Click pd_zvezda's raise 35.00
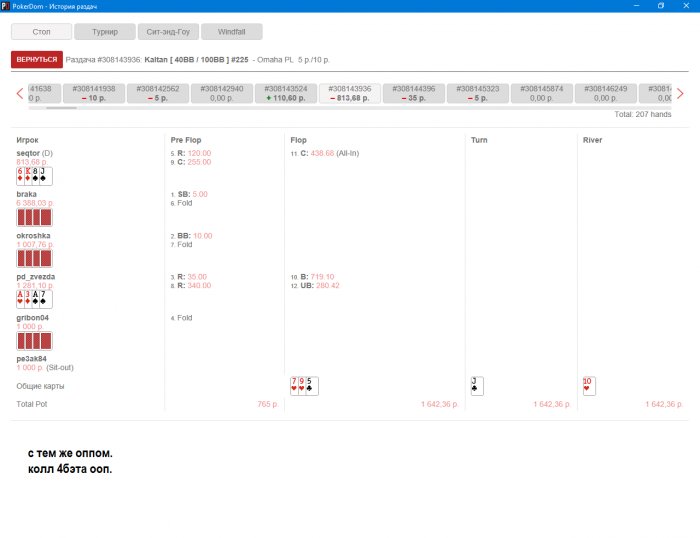 pyautogui.click(x=189, y=277)
